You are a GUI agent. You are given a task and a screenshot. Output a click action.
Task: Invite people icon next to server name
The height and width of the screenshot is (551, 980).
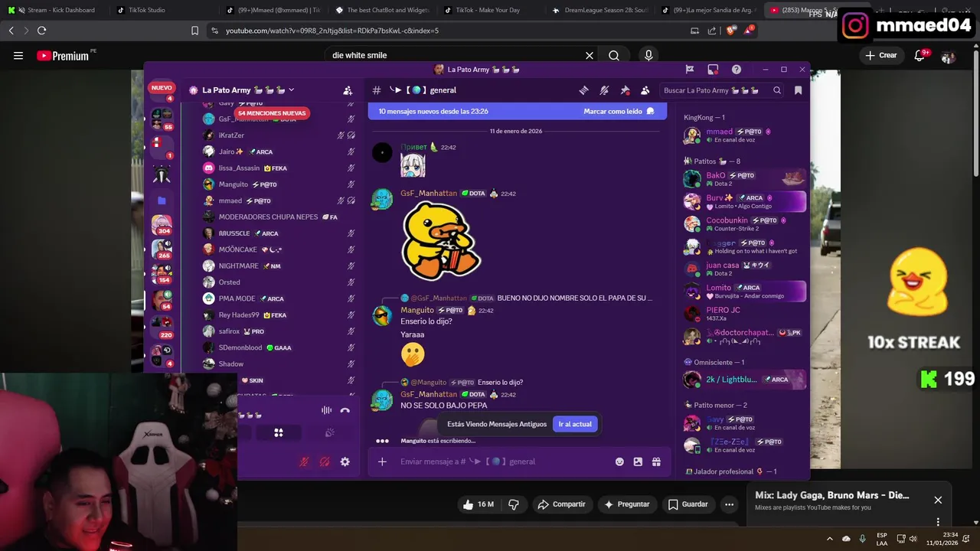[x=348, y=90]
